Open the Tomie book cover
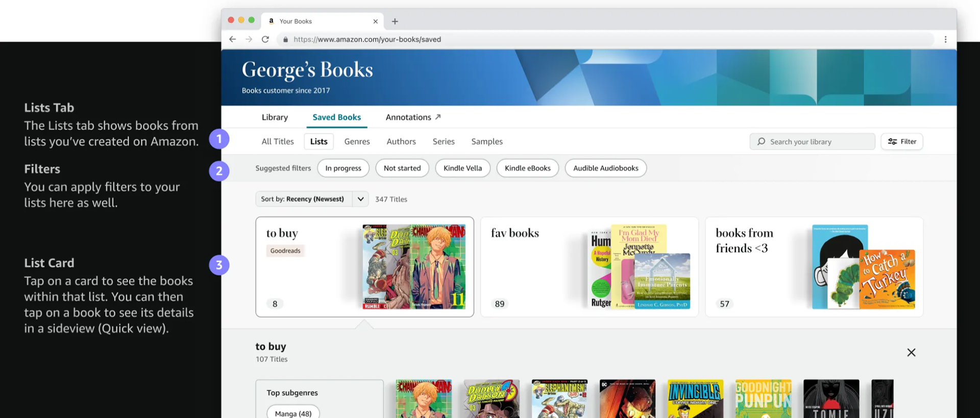Image resolution: width=980 pixels, height=418 pixels. 831,399
